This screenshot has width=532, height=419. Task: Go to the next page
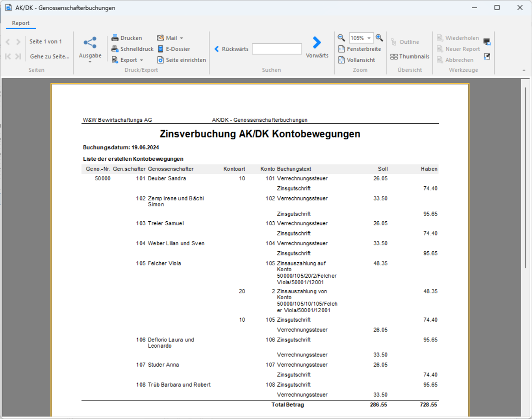point(18,42)
